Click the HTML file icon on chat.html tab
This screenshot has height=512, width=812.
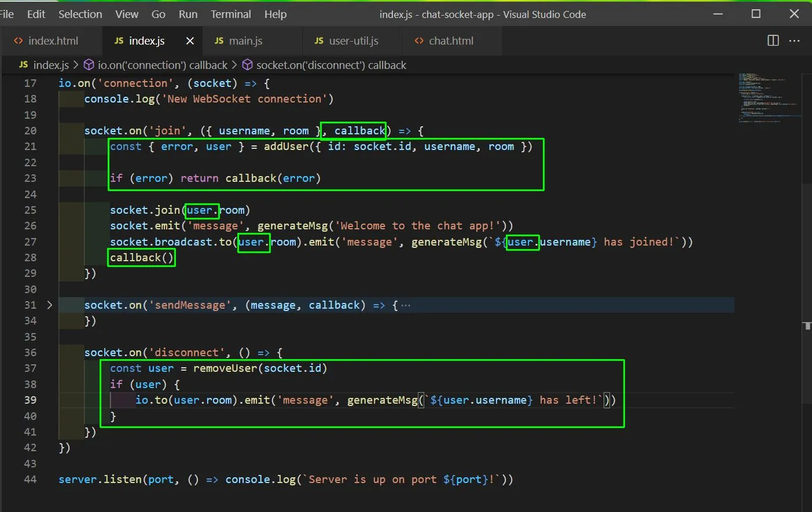click(419, 41)
